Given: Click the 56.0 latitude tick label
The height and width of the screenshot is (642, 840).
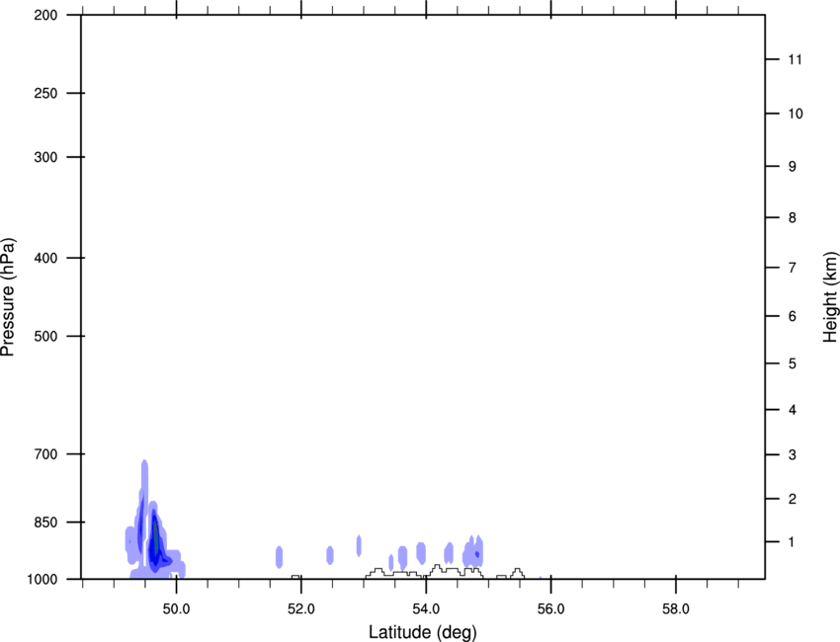Looking at the screenshot, I should (x=550, y=609).
